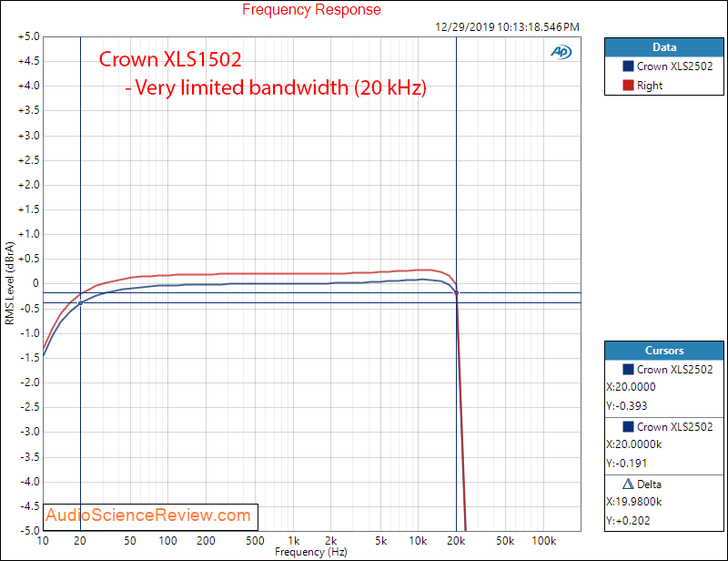
Task: Select Crown XLS2502 label in Data legend
Action: click(x=675, y=66)
